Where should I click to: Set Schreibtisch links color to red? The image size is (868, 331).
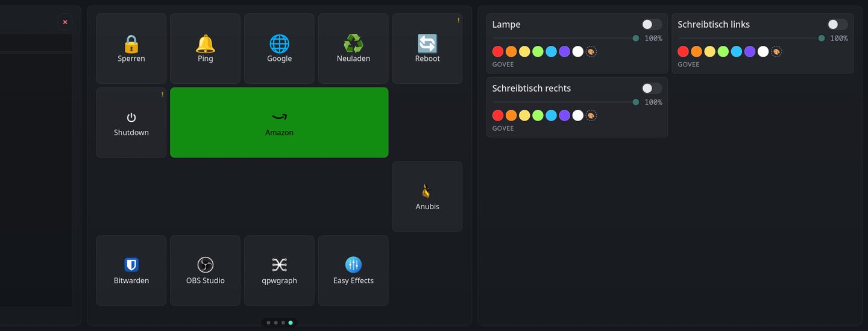683,52
